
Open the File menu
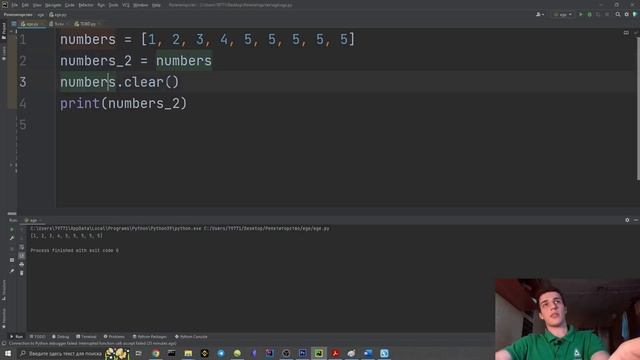click(x=15, y=5)
